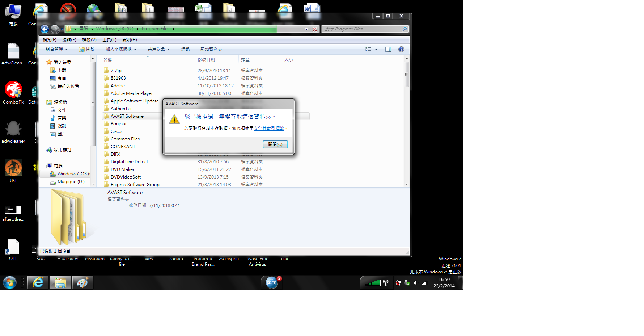Stop loading with the red X button
This screenshot has width=644, height=336.
(x=315, y=29)
